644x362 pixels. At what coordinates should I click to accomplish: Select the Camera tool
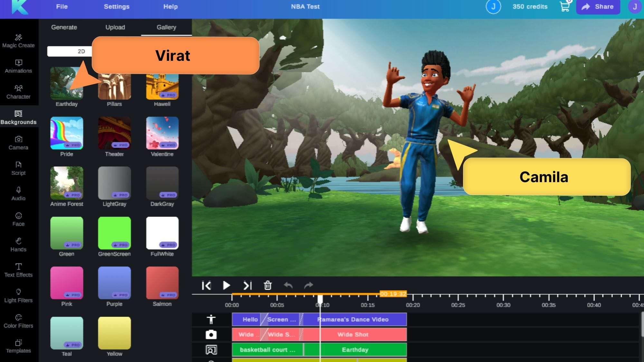click(x=18, y=142)
